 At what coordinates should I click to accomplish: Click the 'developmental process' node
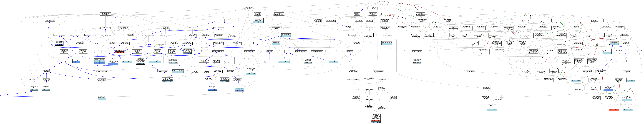click(249, 8)
